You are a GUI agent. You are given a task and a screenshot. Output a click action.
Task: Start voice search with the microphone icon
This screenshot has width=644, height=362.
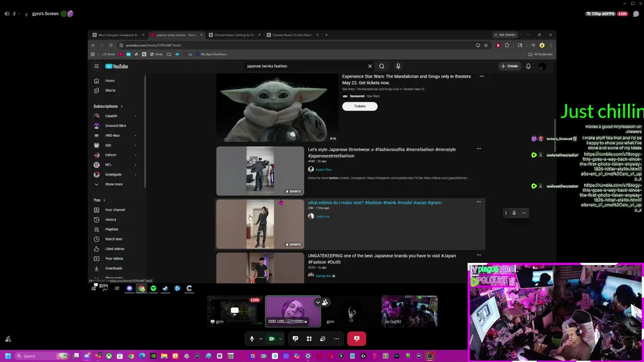(x=398, y=66)
